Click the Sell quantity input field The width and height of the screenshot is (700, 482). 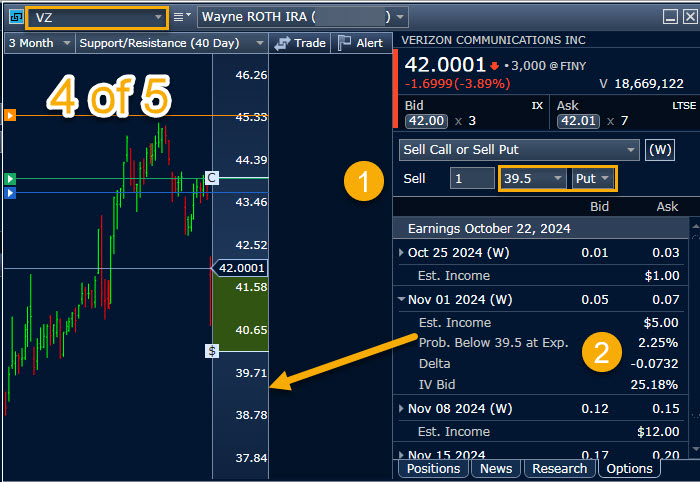[471, 178]
